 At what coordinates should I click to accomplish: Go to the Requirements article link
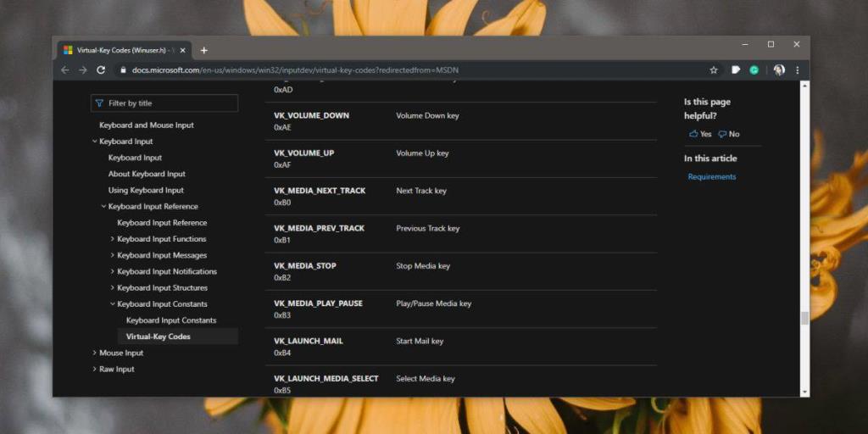pyautogui.click(x=711, y=177)
